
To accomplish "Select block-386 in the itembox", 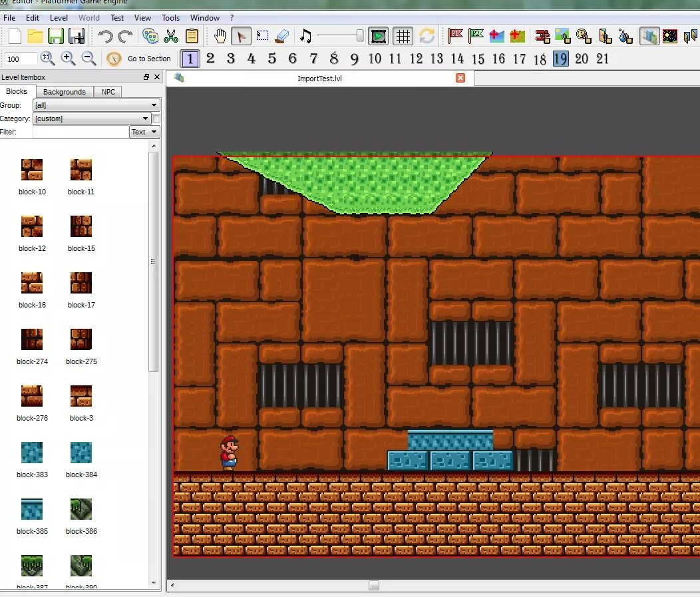I will (x=81, y=516).
